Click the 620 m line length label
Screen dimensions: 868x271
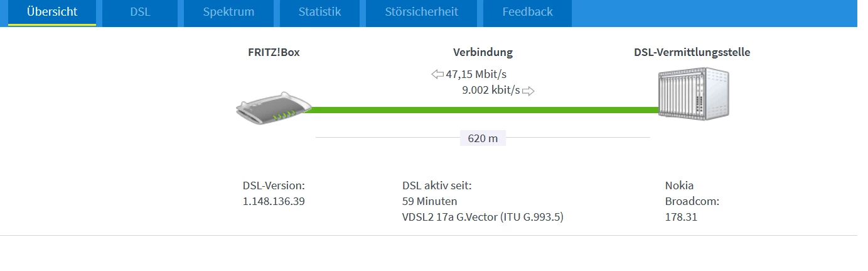[x=483, y=138]
